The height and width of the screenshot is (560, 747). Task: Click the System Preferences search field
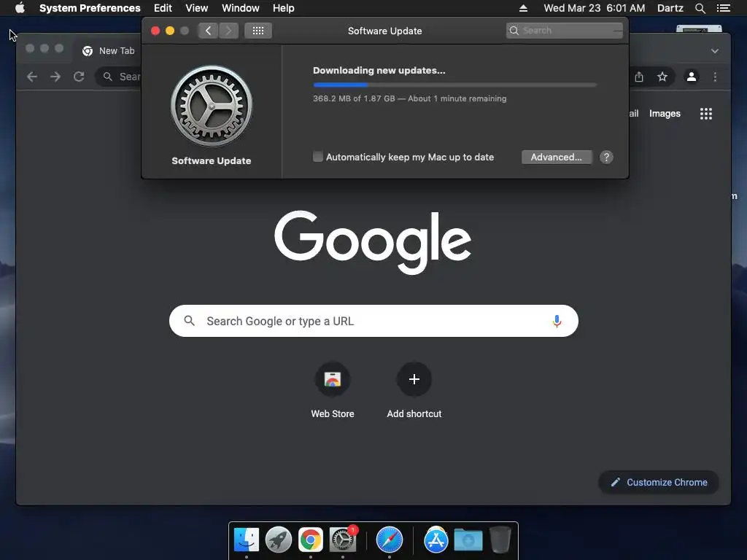565,31
